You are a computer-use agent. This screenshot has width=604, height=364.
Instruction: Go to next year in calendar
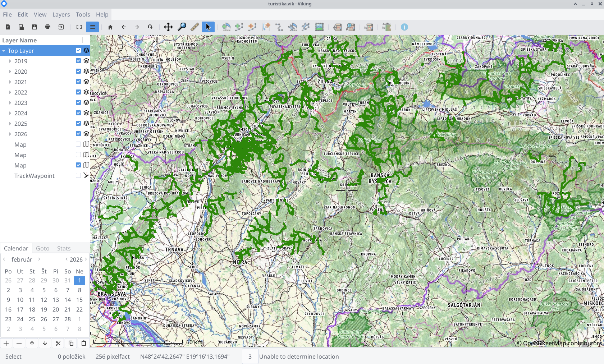pos(86,259)
